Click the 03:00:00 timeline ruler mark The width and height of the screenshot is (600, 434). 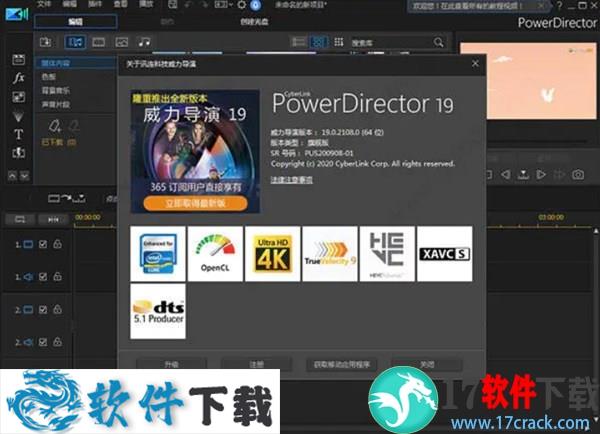click(551, 217)
